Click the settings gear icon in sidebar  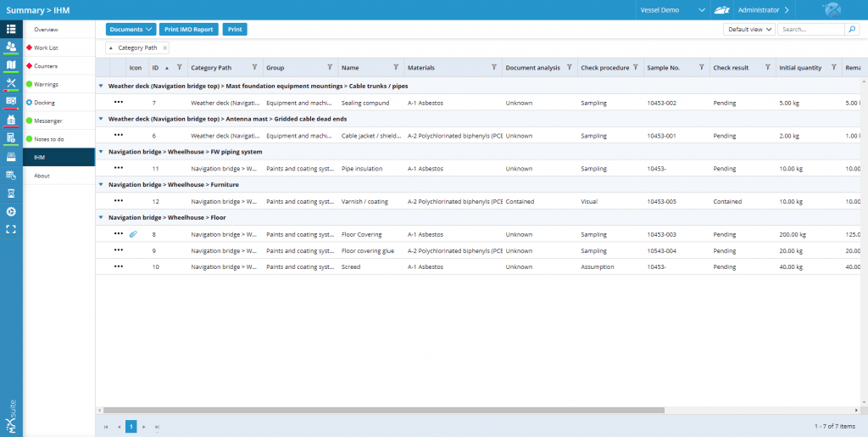tap(11, 211)
